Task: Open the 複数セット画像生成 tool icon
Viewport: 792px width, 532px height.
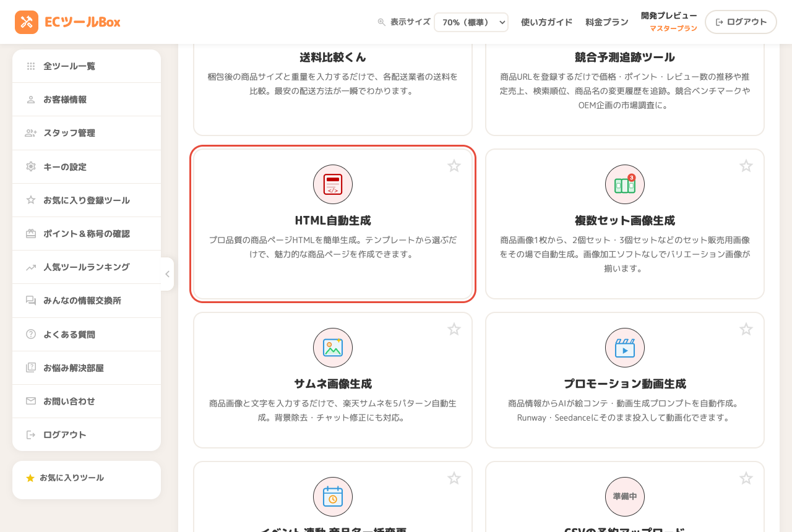Action: (625, 184)
